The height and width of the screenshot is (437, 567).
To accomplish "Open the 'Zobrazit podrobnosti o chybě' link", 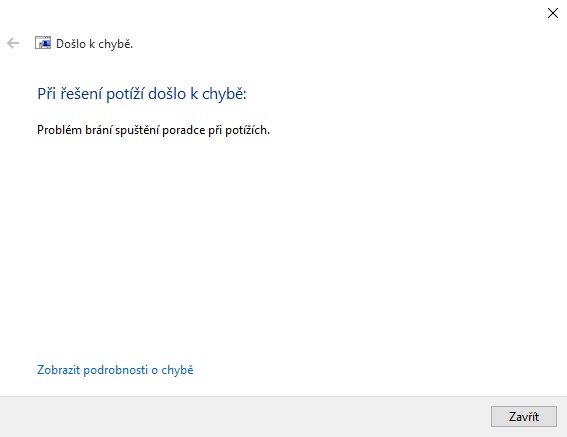I will point(115,370).
